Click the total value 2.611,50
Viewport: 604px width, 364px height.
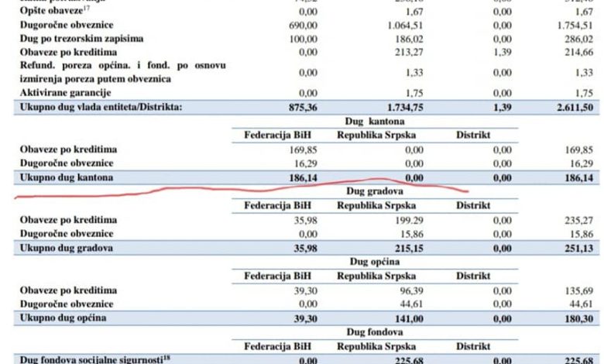[571, 107]
